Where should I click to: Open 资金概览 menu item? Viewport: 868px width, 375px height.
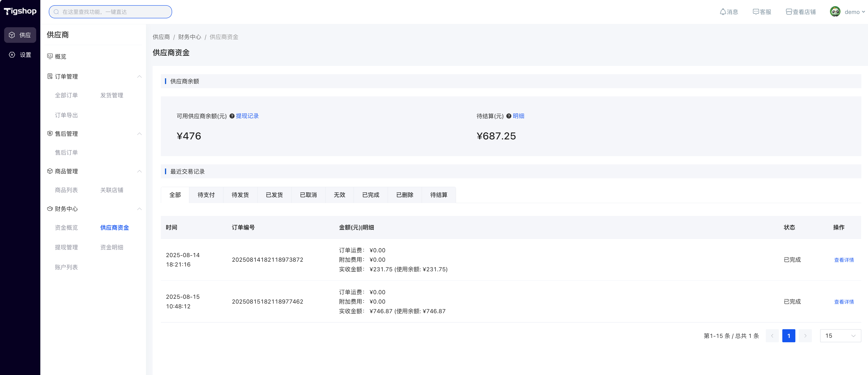click(66, 228)
